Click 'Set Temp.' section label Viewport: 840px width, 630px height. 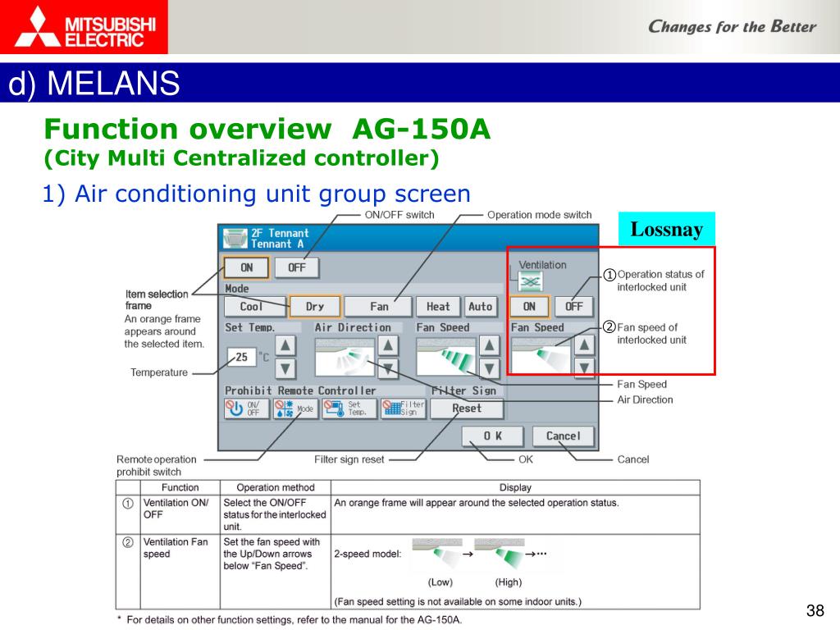(x=249, y=327)
